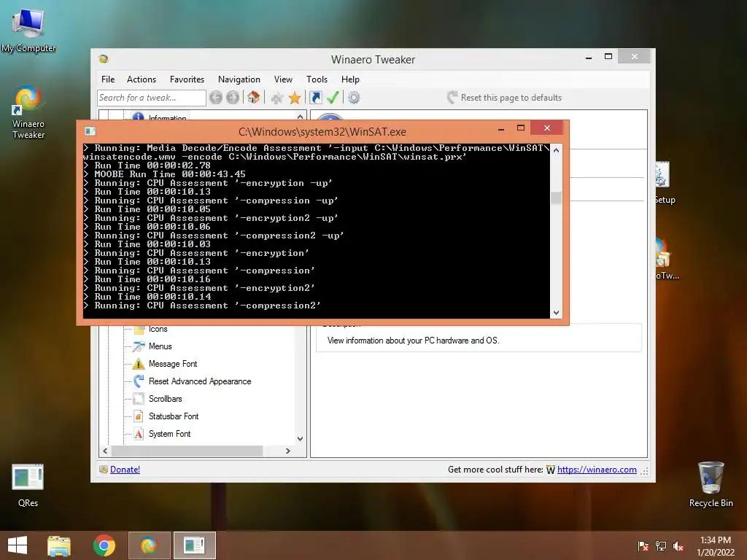Select the Setup desktop icon

pos(662,184)
